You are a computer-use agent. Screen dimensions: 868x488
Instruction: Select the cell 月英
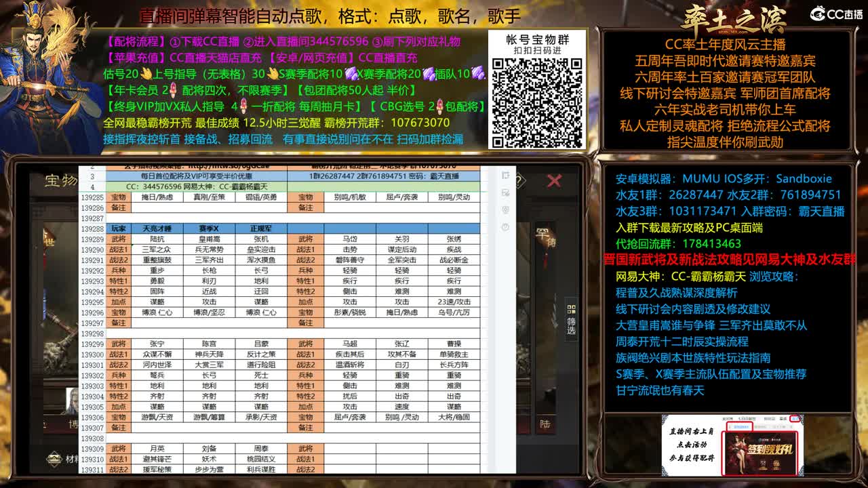(157, 449)
